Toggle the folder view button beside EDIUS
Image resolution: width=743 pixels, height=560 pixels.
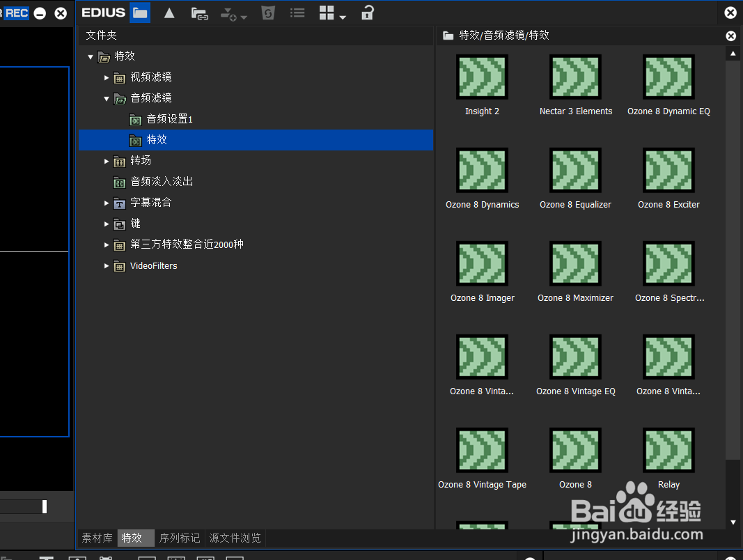(x=140, y=13)
